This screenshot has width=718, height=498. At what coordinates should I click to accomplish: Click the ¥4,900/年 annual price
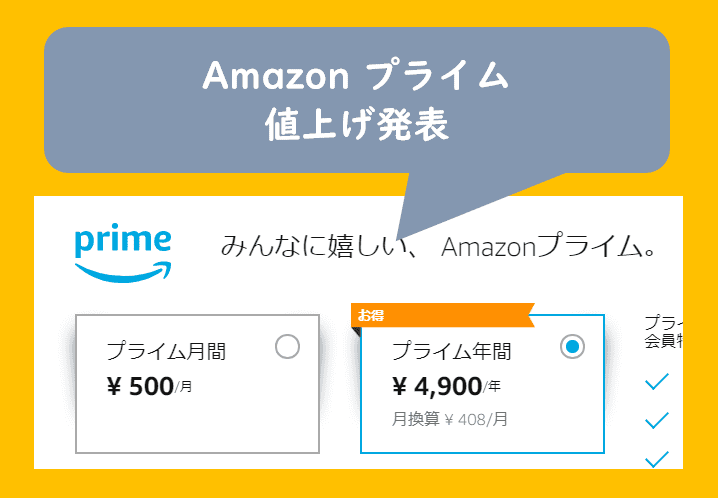pyautogui.click(x=446, y=387)
